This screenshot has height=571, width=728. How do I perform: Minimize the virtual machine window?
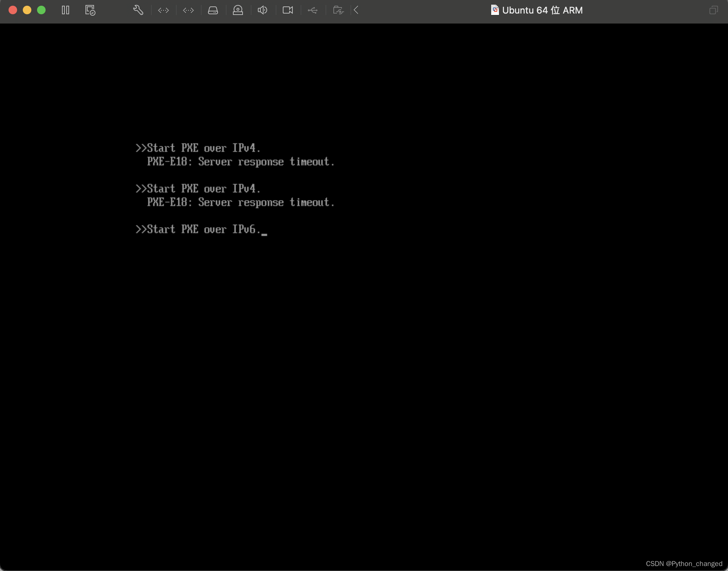[27, 10]
